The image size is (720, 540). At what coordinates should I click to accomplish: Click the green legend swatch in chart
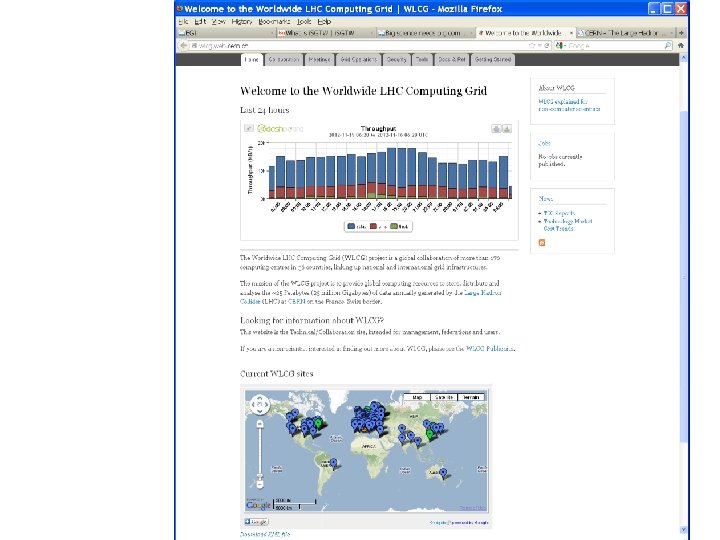tap(394, 226)
